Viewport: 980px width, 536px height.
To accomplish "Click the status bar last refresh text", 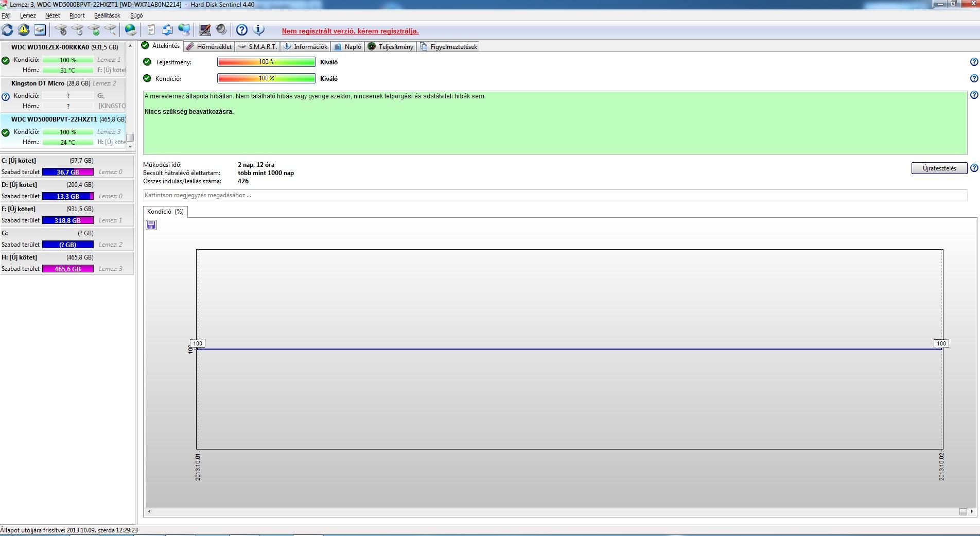I will 69,530.
